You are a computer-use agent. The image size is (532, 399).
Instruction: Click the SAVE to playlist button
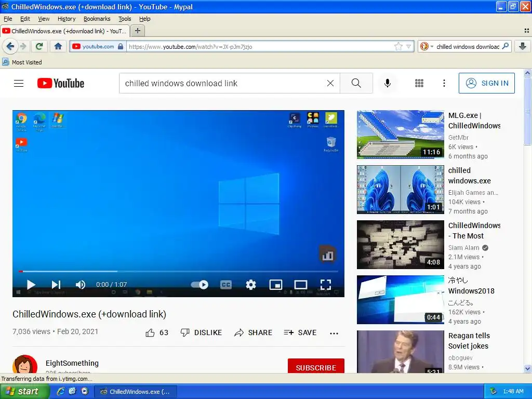[300, 333]
